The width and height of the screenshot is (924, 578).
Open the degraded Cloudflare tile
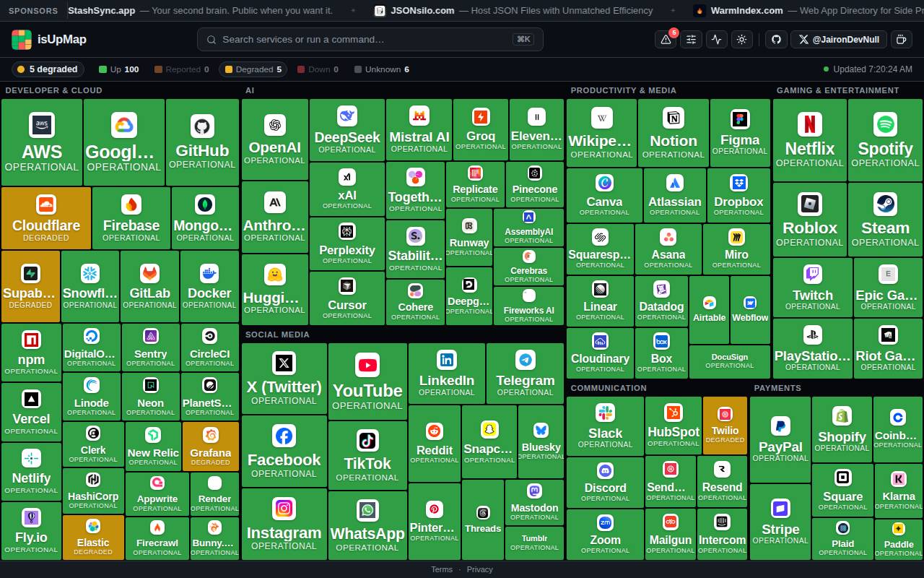[x=46, y=217]
